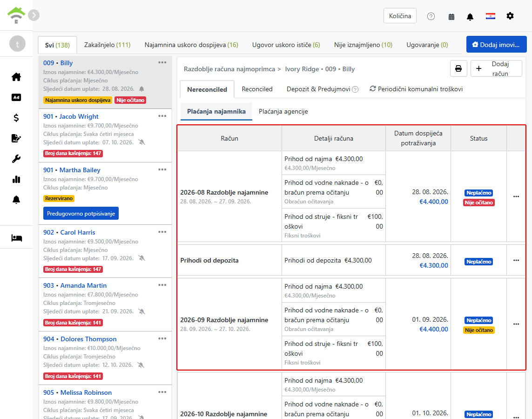
Task: Open the bar chart reports icon
Action: (x=16, y=179)
